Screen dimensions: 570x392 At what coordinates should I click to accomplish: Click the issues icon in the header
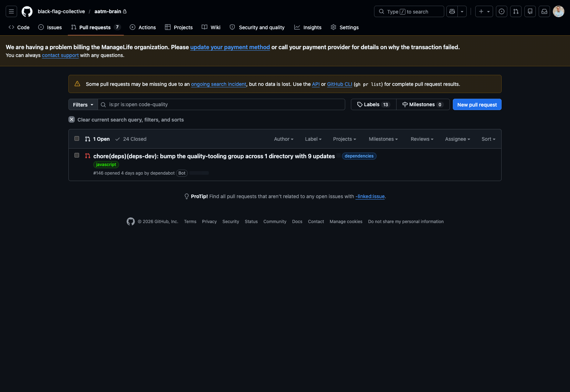tap(501, 11)
